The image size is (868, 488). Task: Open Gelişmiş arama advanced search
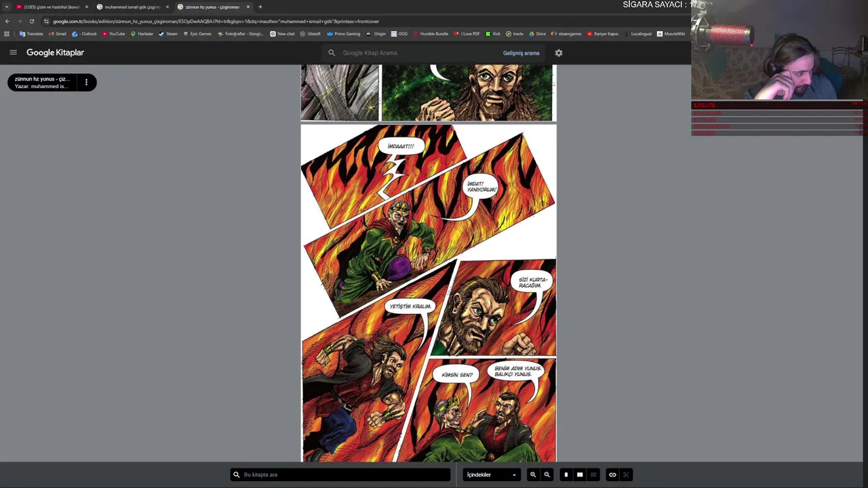(x=521, y=53)
